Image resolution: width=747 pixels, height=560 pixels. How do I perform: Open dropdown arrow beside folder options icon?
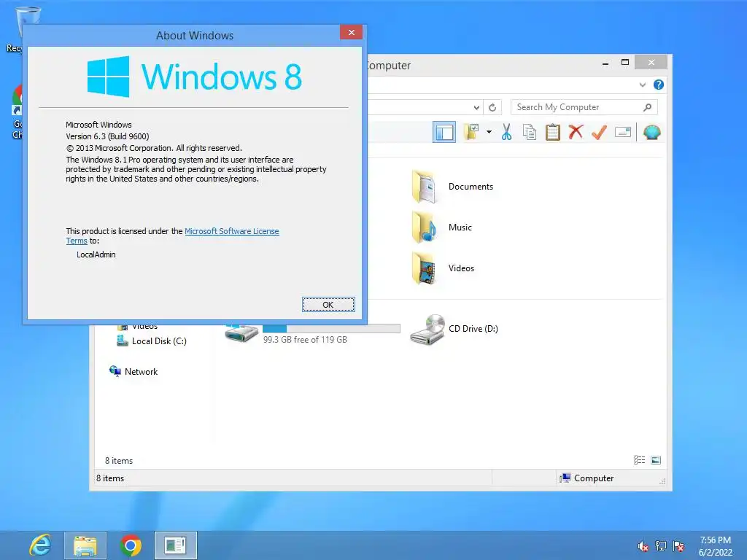tap(489, 132)
